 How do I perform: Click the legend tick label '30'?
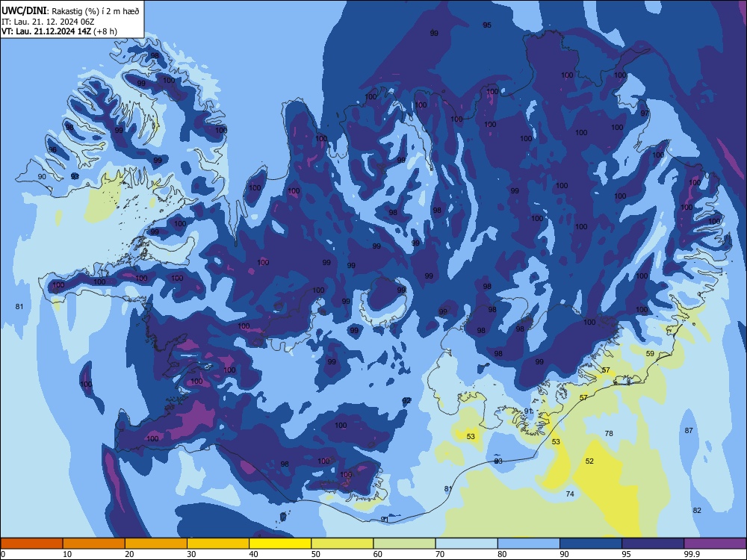click(x=191, y=554)
